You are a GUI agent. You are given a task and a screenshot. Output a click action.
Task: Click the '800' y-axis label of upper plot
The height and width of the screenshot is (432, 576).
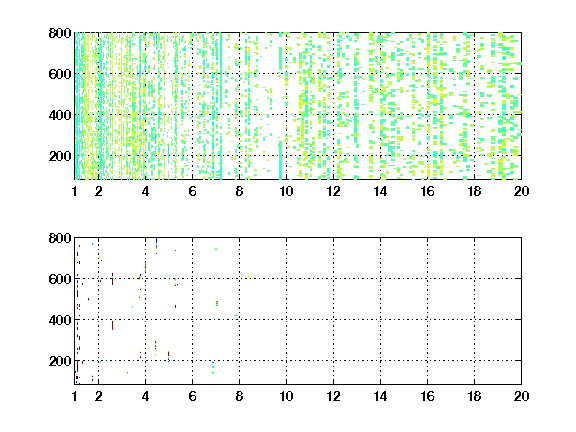pos(60,33)
